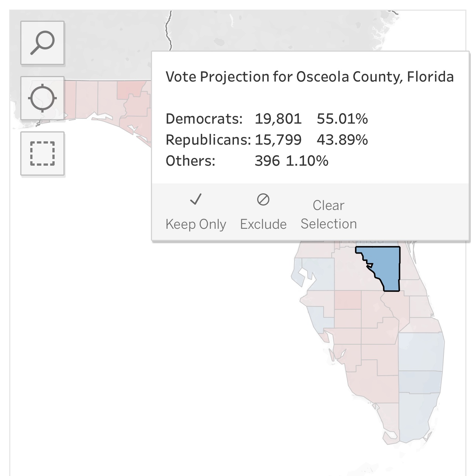The width and height of the screenshot is (476, 476).
Task: Click the Democrats percentage 55.01%
Action: pyautogui.click(x=342, y=119)
